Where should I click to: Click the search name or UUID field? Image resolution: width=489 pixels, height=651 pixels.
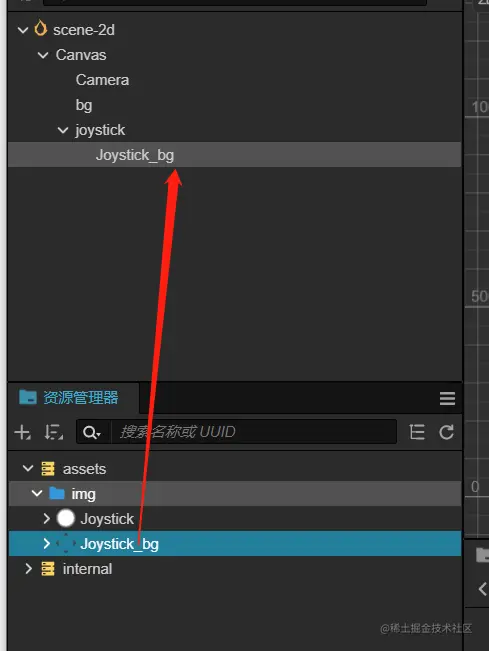click(254, 432)
